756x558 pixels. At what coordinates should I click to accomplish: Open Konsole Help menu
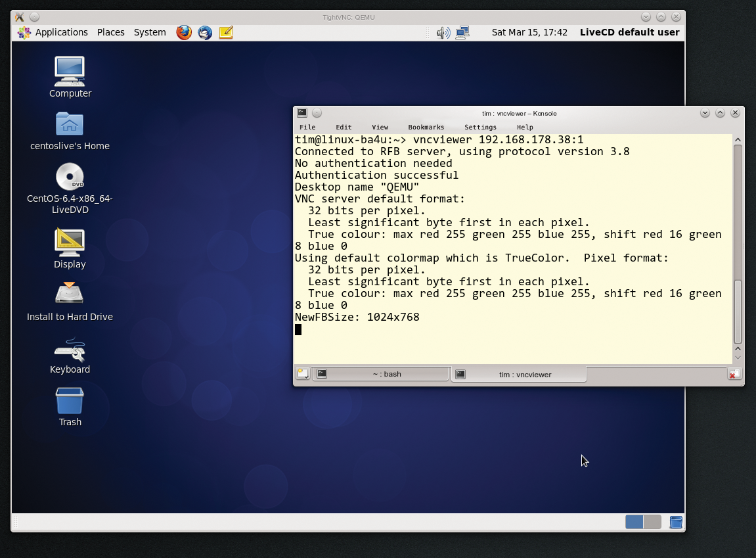click(525, 128)
